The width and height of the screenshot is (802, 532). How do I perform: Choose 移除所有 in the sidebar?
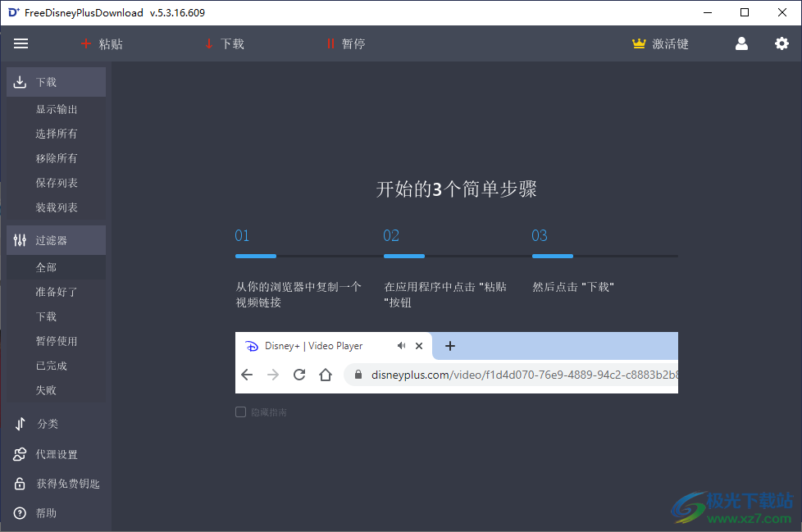tap(57, 158)
